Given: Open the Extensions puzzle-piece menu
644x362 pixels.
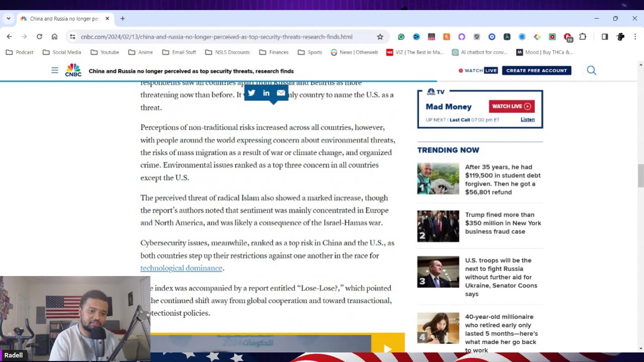Looking at the screenshot, I should 583,37.
